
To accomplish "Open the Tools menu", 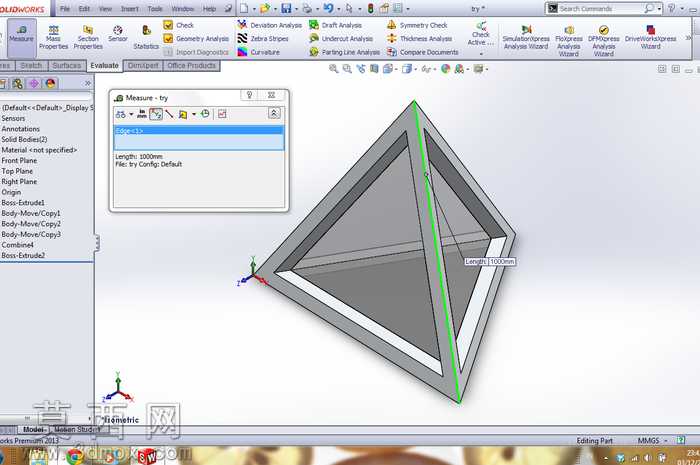I will point(155,8).
